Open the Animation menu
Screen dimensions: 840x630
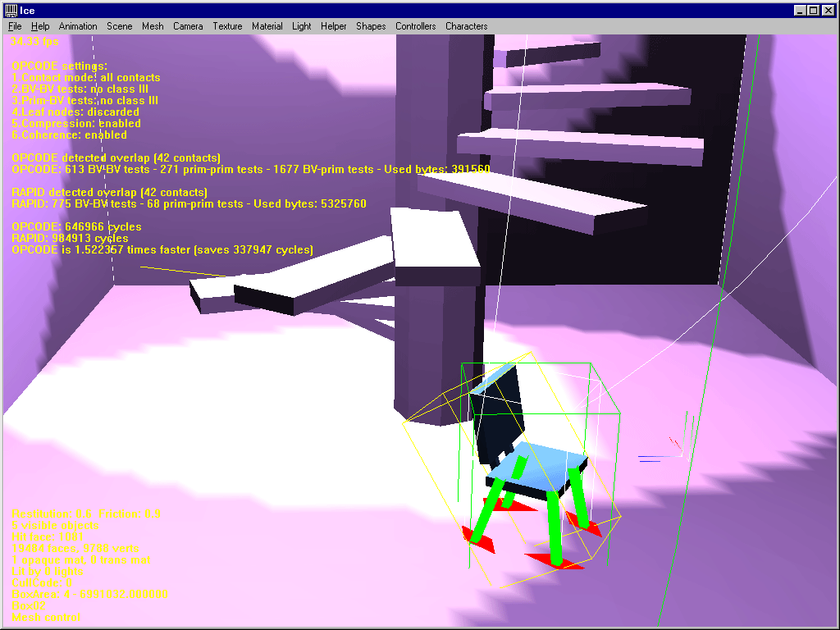(78, 26)
